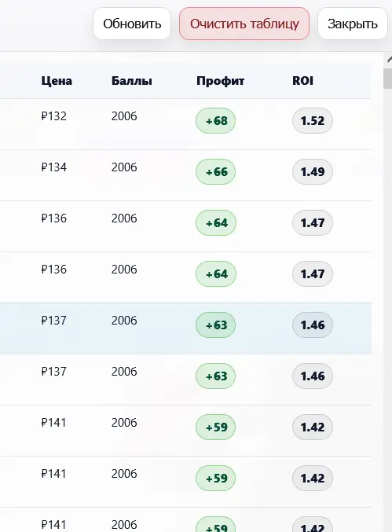Select the ₽134 price cell
Image resolution: width=392 pixels, height=532 pixels.
tap(54, 167)
